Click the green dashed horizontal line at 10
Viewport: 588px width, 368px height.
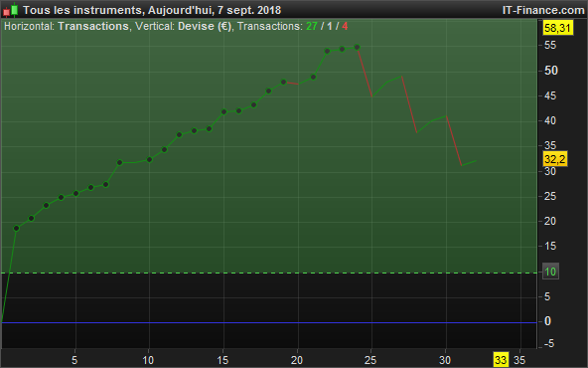[268, 273]
